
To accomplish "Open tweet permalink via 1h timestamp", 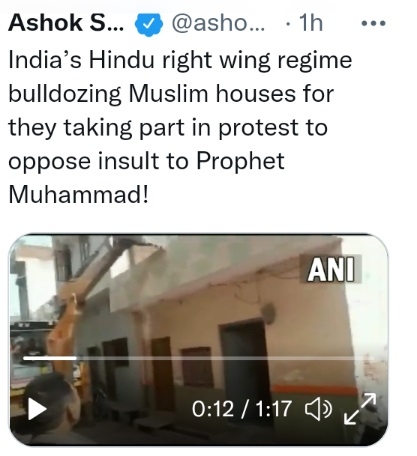I will (311, 23).
